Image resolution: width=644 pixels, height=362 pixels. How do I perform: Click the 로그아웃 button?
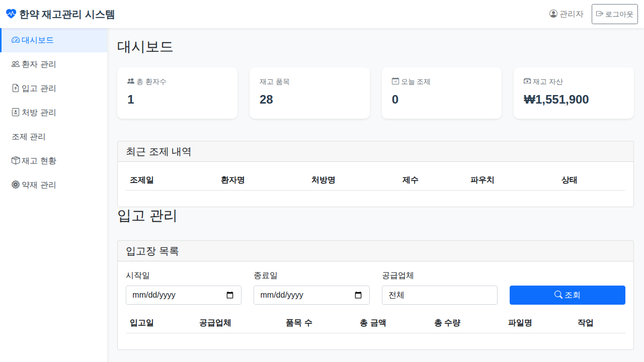click(614, 14)
